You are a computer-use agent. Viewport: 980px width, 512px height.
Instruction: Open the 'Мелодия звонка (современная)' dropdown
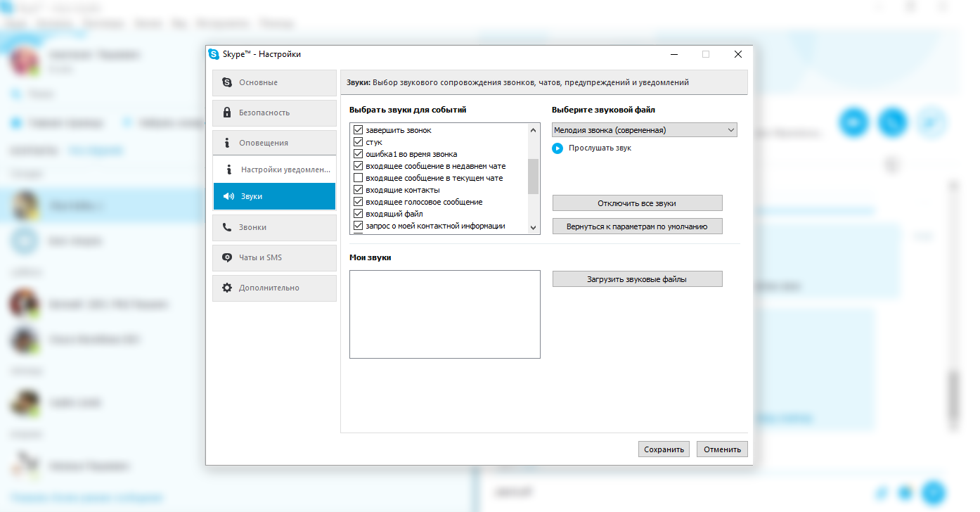coord(645,130)
